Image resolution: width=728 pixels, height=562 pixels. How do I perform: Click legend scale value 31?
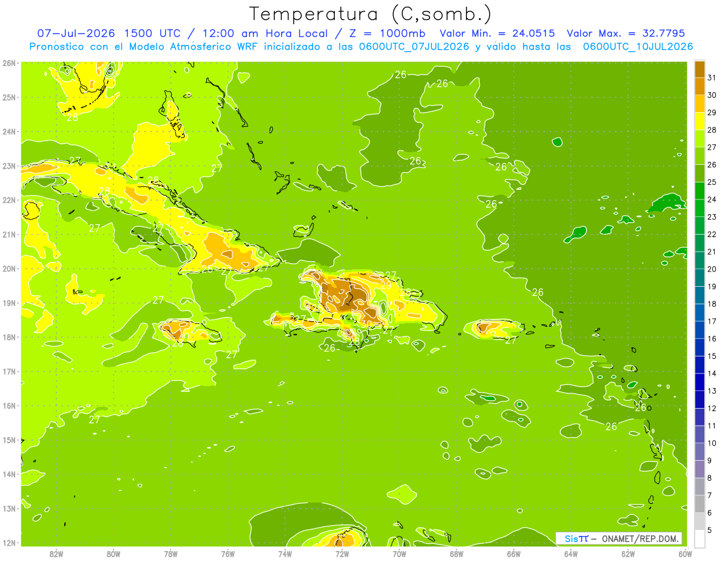712,78
